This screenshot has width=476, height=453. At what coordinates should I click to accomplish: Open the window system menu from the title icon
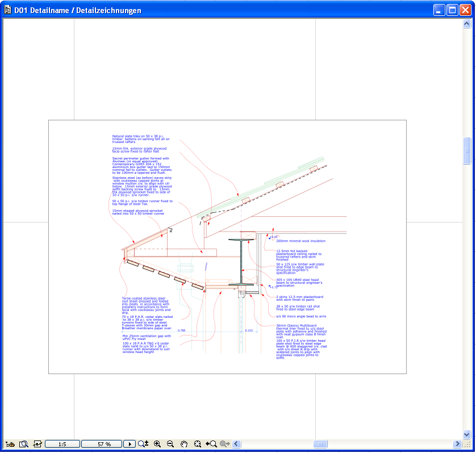click(8, 10)
